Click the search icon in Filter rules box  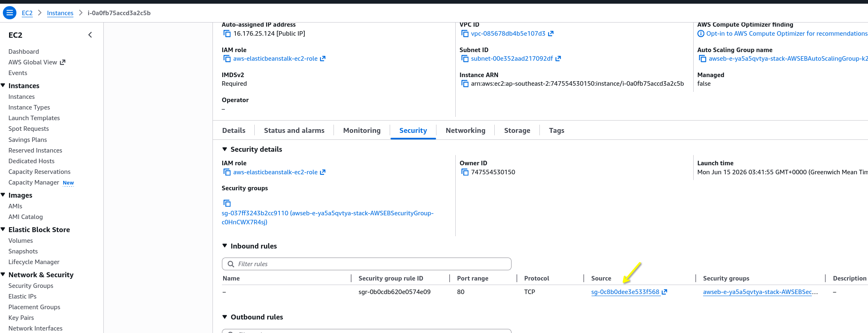point(231,264)
